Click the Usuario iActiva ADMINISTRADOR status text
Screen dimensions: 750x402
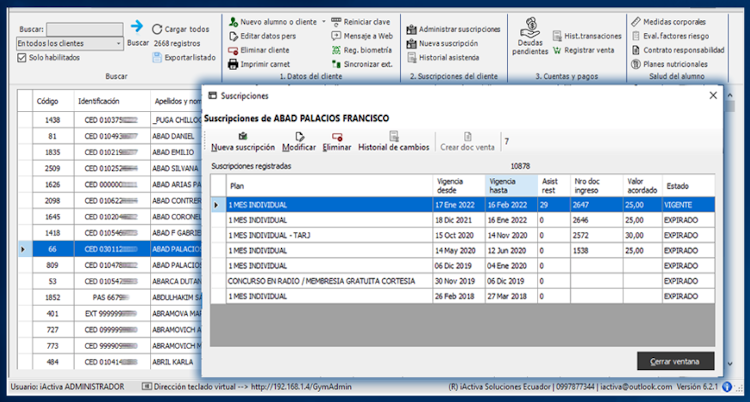[67, 387]
